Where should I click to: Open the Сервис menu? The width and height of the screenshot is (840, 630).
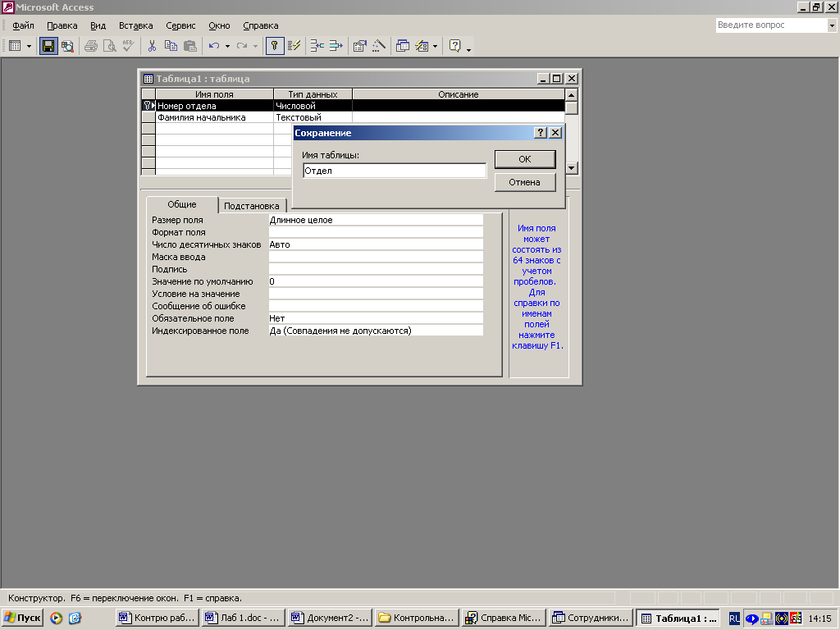click(180, 25)
